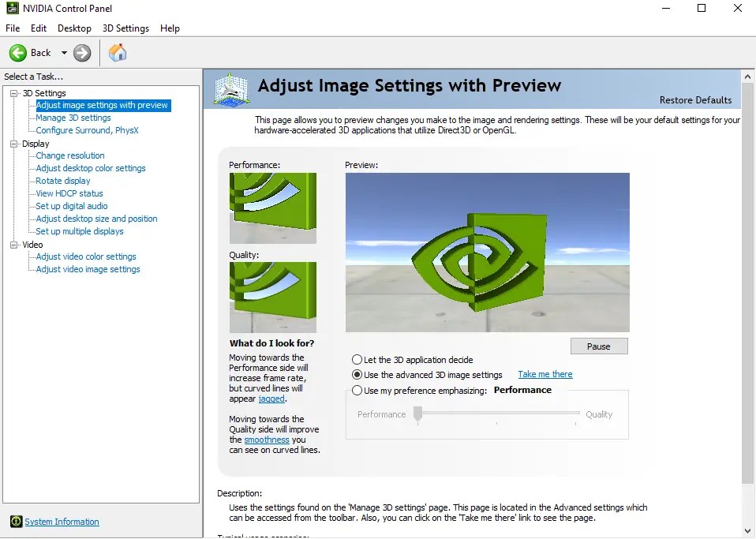This screenshot has width=756, height=539.
Task: Collapse the Display tree node
Action: pos(14,144)
